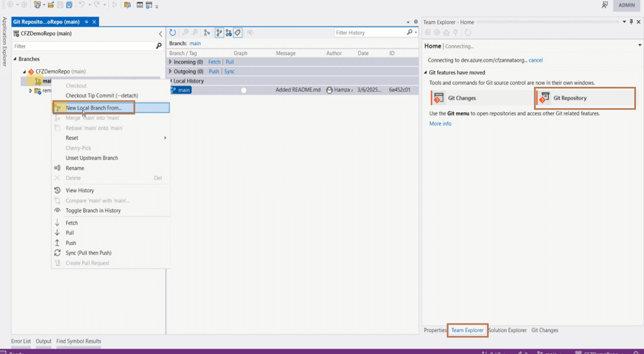Expand the Outgoing (0) section
This screenshot has width=644, height=354.
click(x=172, y=71)
